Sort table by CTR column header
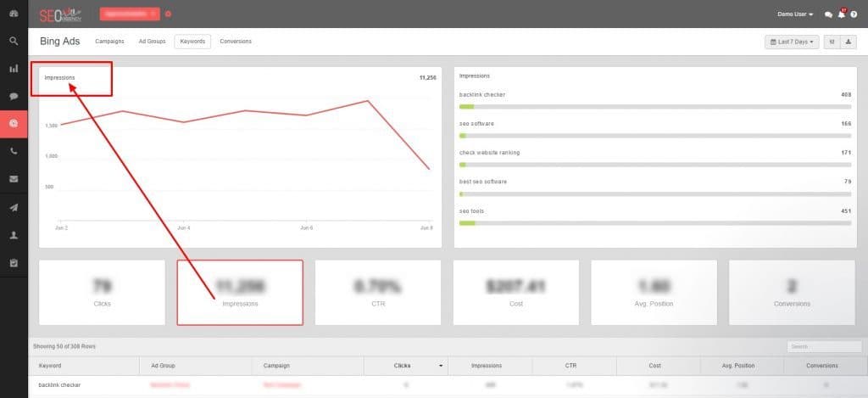This screenshot has height=398, width=868. [574, 366]
